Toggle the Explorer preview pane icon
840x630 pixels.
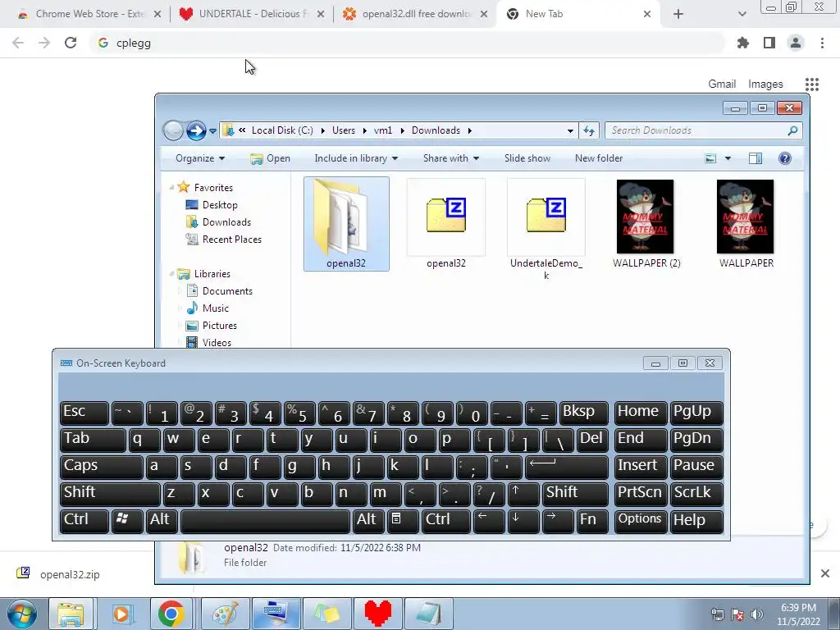pyautogui.click(x=756, y=158)
